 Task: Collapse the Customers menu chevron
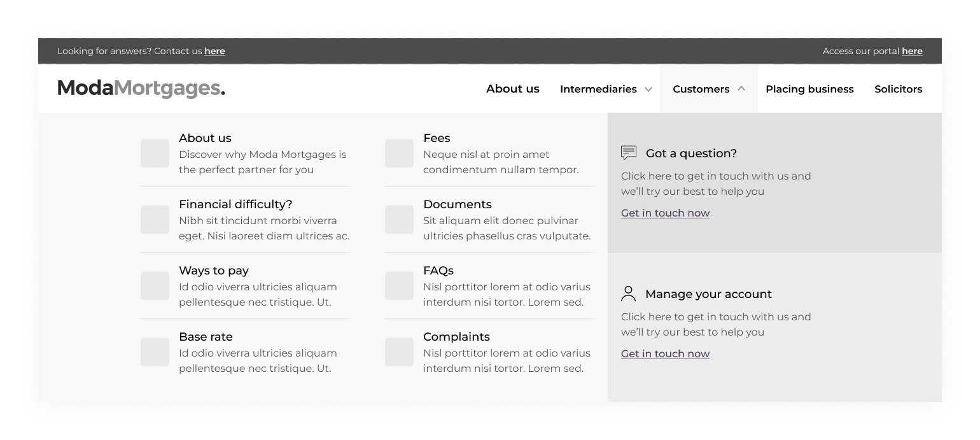point(741,89)
